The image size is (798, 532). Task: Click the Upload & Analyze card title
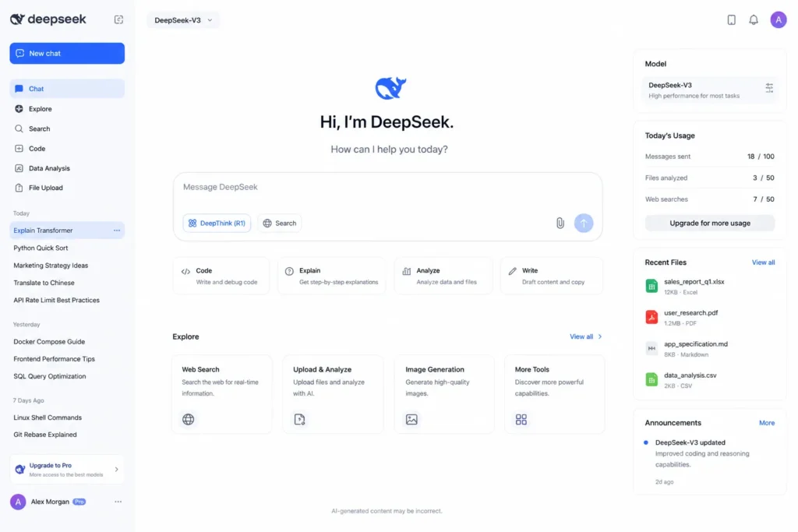(322, 369)
